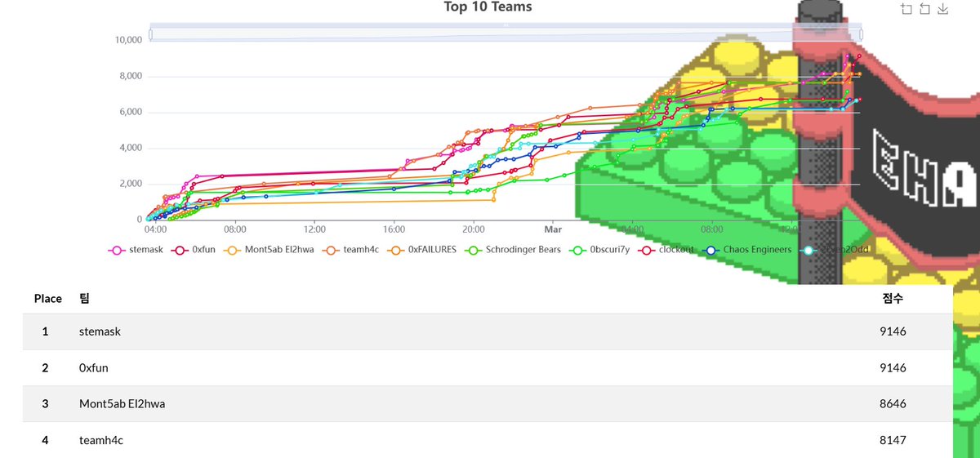
Task: Download chart image with save icon
Action: tap(942, 9)
